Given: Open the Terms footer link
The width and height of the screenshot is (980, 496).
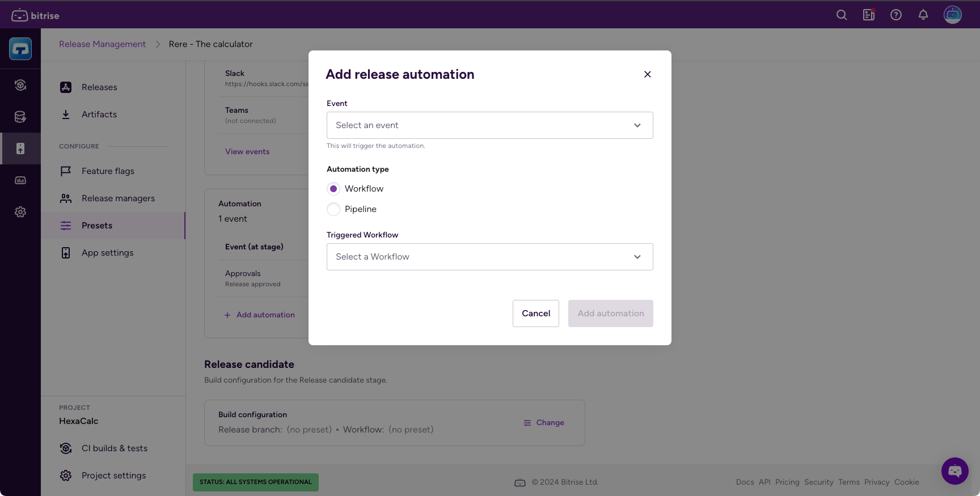Looking at the screenshot, I should coord(849,482).
